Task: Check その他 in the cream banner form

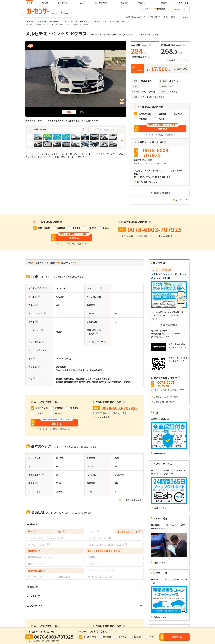Action: [100, 228]
